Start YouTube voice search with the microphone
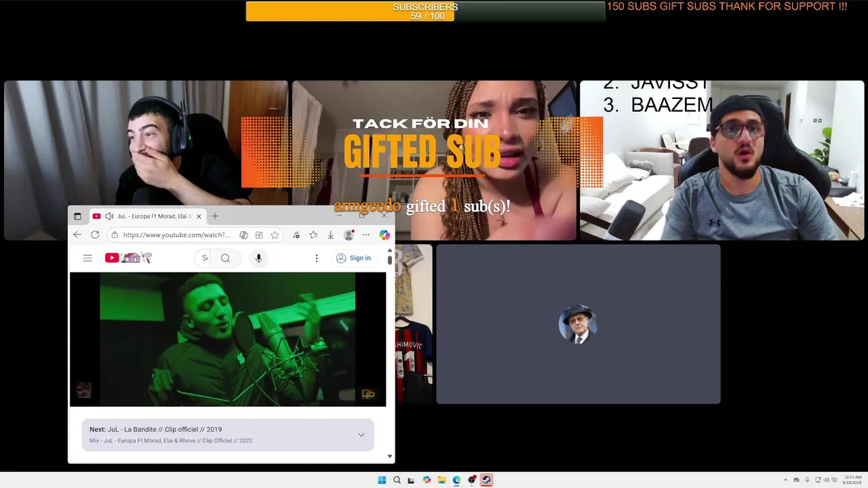Screen dimensions: 868x488 [258, 258]
